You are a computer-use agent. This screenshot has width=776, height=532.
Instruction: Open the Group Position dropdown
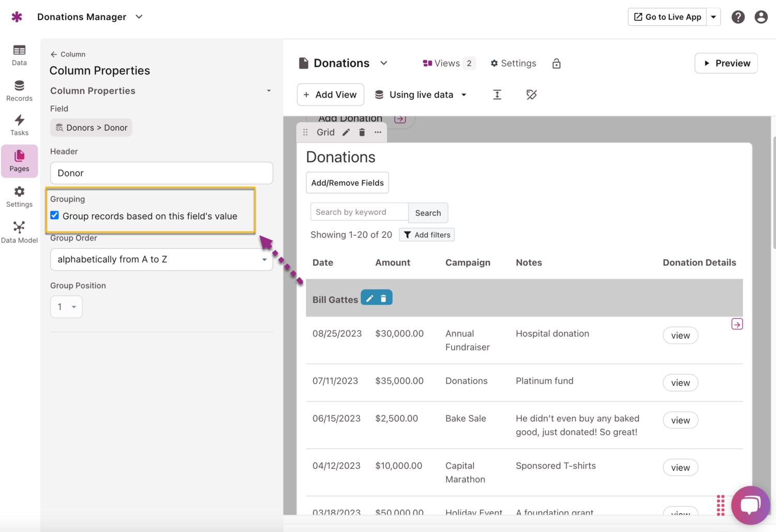tap(66, 307)
